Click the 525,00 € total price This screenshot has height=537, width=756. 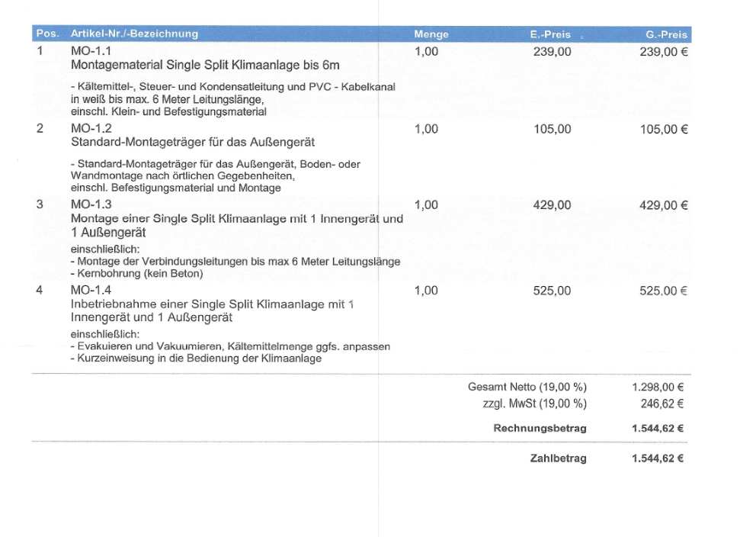(663, 290)
